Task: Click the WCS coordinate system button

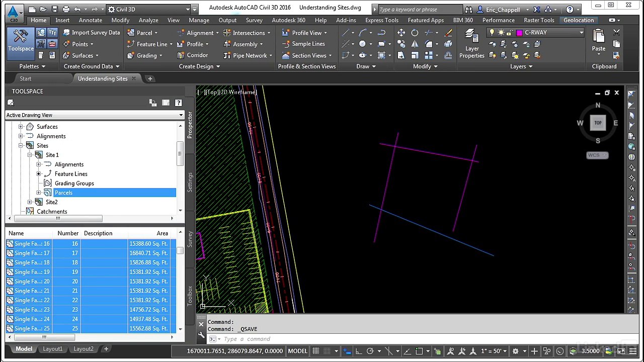Action: pyautogui.click(x=597, y=155)
